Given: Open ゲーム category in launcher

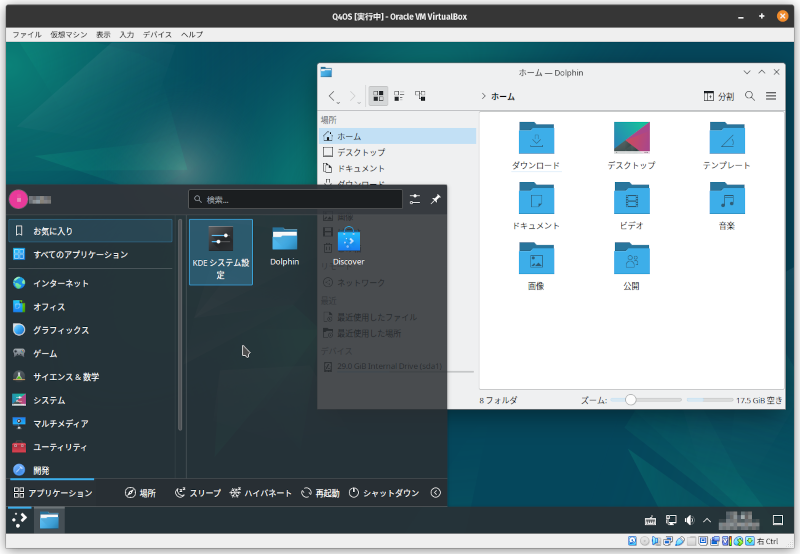Looking at the screenshot, I should coord(91,353).
